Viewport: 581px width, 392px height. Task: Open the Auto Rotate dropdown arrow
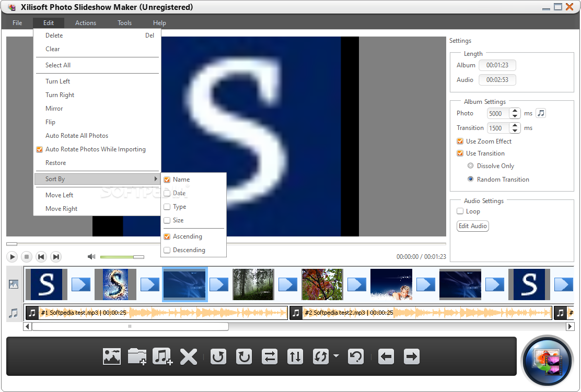click(336, 356)
